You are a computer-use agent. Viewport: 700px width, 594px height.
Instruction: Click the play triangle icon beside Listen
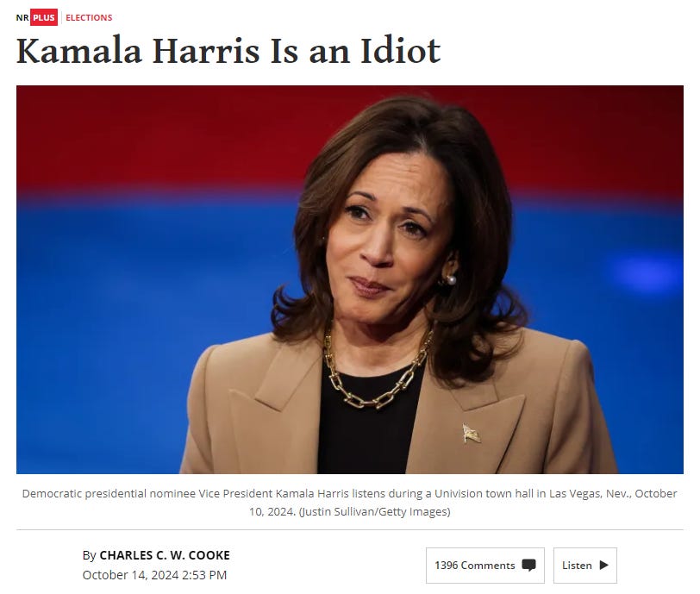[603, 565]
